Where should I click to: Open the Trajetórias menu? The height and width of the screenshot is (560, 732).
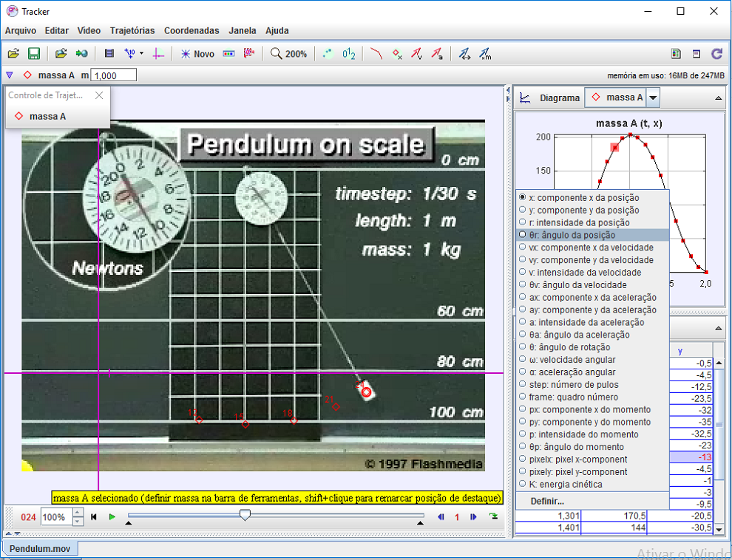pos(132,31)
